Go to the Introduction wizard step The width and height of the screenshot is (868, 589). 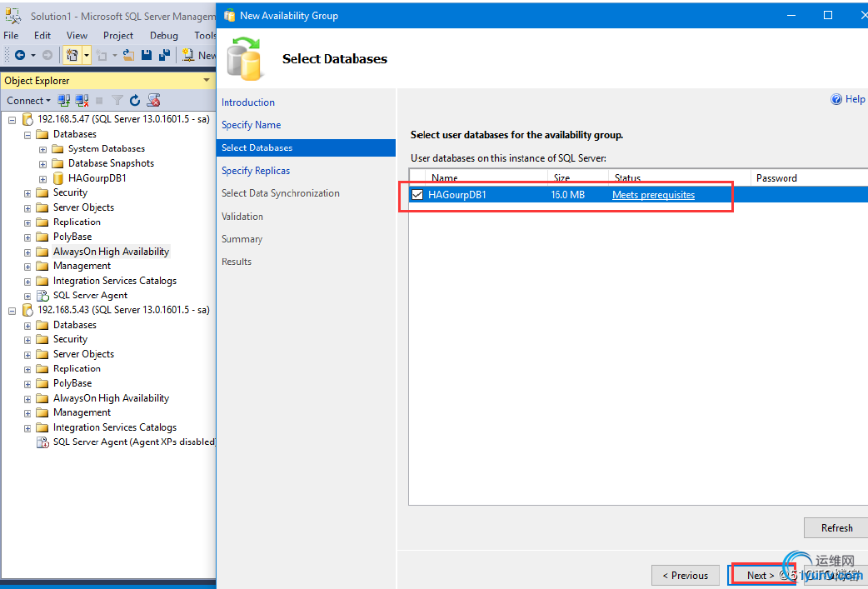pyautogui.click(x=248, y=102)
